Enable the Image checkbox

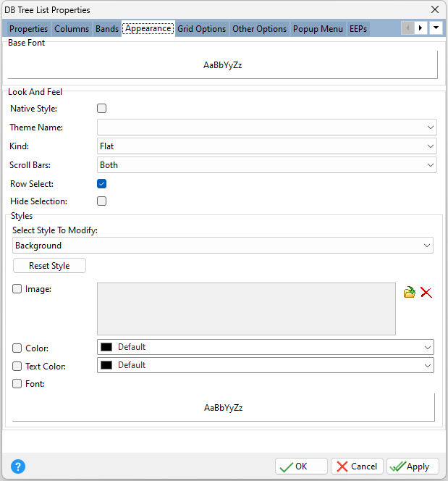17,288
